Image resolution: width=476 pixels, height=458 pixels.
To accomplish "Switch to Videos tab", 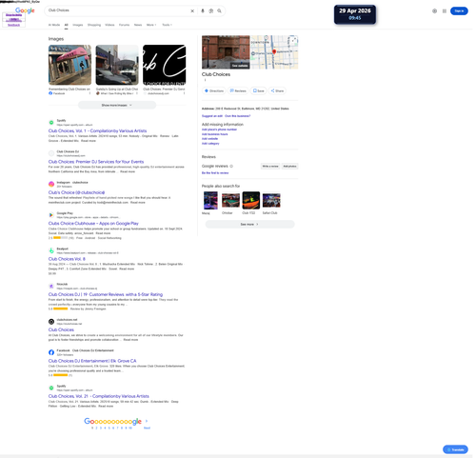I will click(109, 25).
